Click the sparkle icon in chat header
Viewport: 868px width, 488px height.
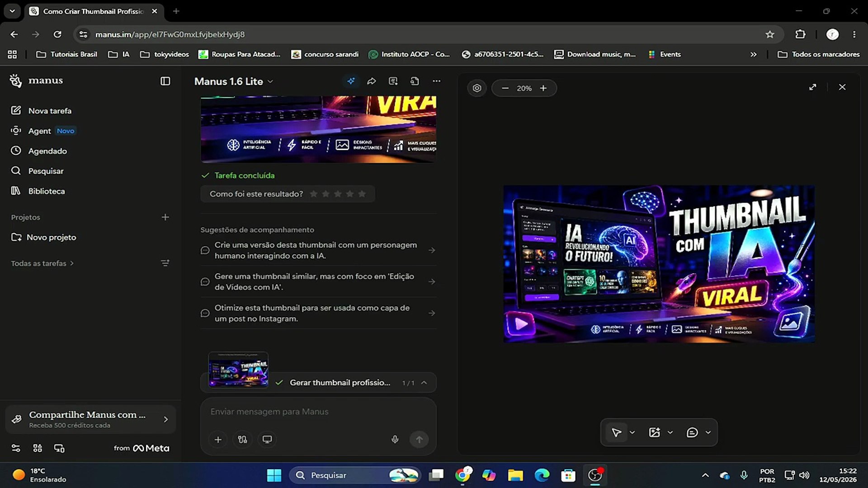coord(351,81)
